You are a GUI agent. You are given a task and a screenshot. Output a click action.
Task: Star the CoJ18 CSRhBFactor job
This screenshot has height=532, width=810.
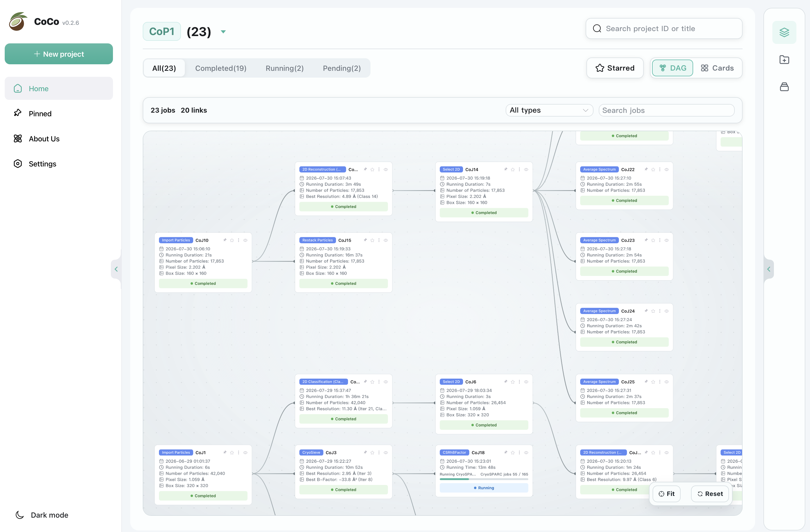tap(512, 452)
